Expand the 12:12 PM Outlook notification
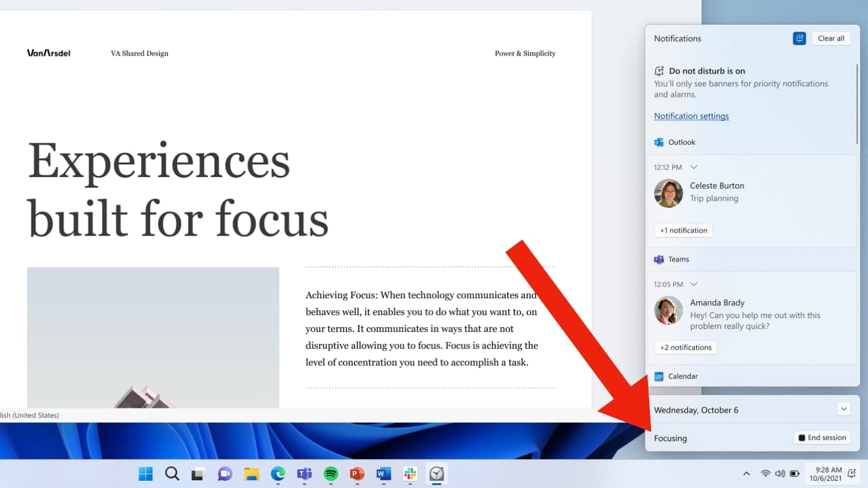 [694, 167]
